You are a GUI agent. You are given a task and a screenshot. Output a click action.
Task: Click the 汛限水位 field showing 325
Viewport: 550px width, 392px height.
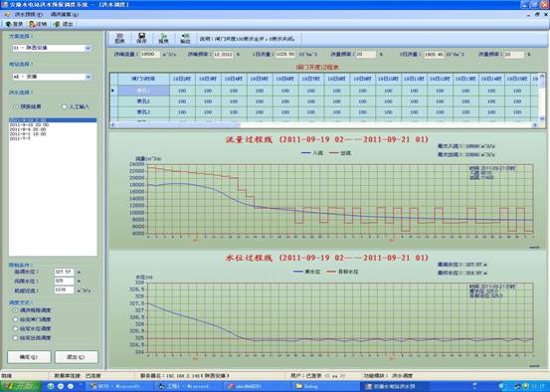65,281
